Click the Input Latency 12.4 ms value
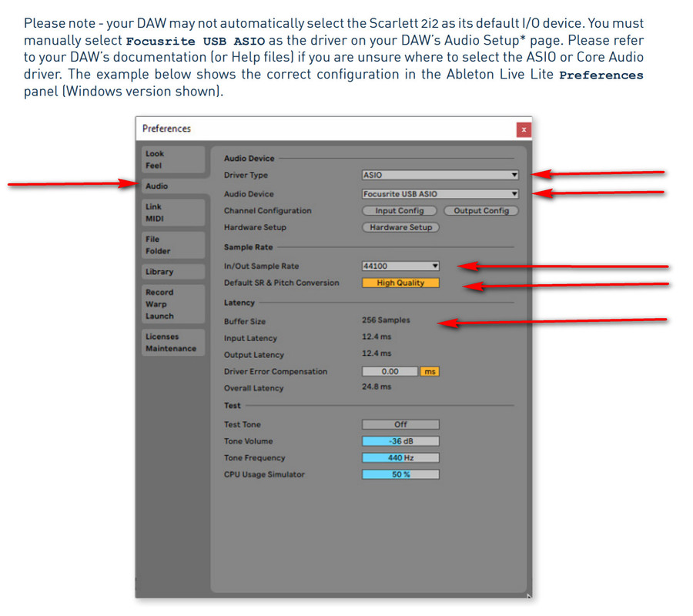This screenshot has height=616, width=693. click(x=377, y=336)
